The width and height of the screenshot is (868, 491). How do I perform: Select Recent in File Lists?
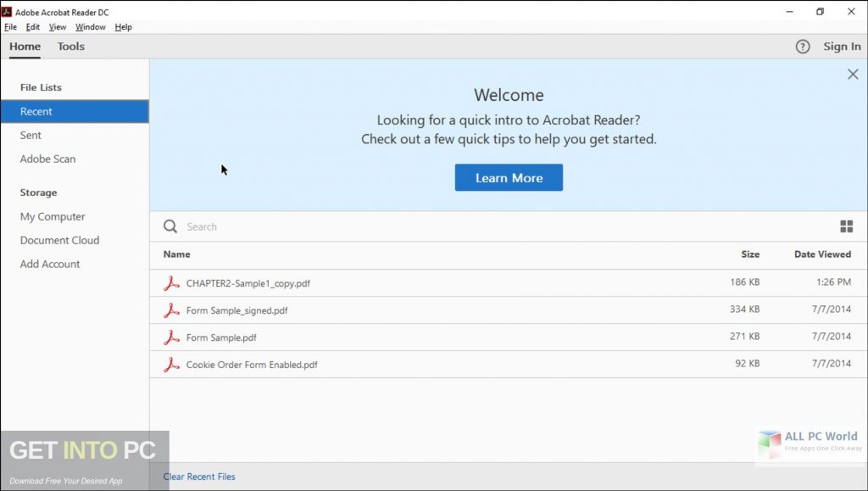pos(75,111)
